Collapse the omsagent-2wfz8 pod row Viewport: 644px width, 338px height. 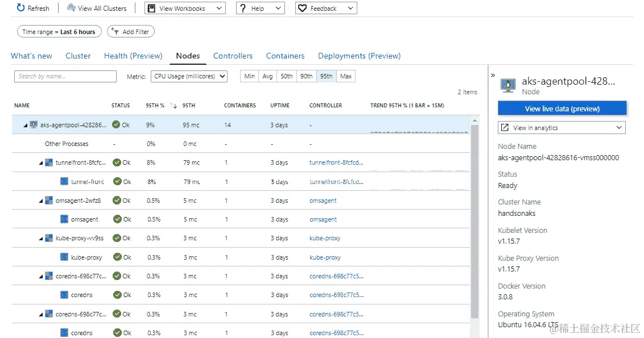click(x=40, y=201)
